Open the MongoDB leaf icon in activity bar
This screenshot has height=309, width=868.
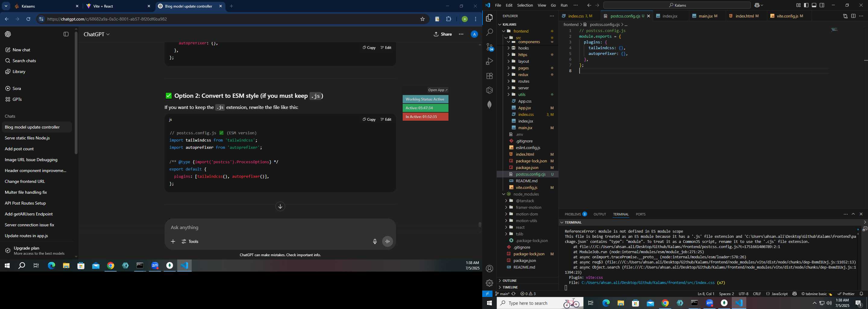[x=489, y=105]
